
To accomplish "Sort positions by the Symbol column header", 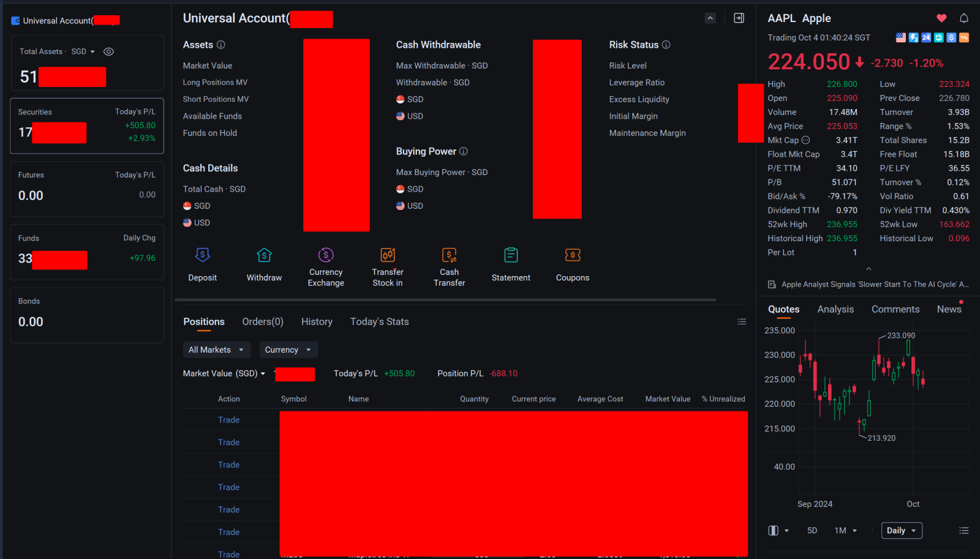I will [x=294, y=399].
